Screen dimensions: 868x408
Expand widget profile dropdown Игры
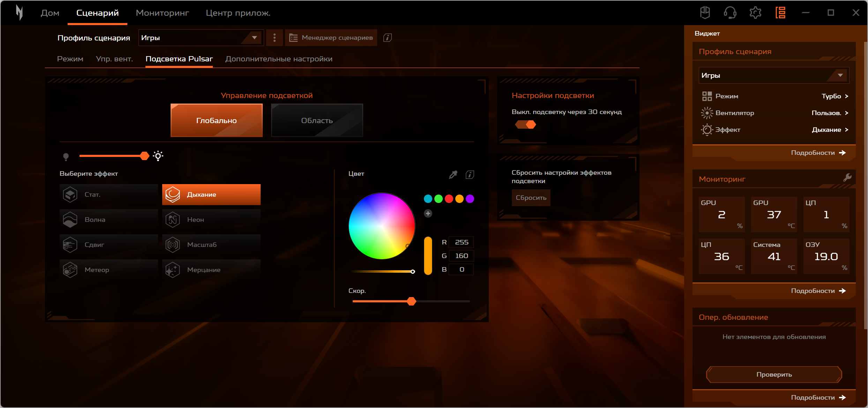773,75
